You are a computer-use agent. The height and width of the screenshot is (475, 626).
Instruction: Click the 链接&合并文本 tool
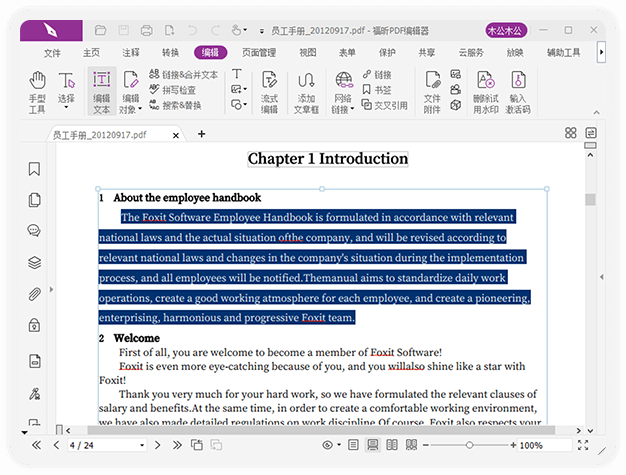tap(184, 74)
